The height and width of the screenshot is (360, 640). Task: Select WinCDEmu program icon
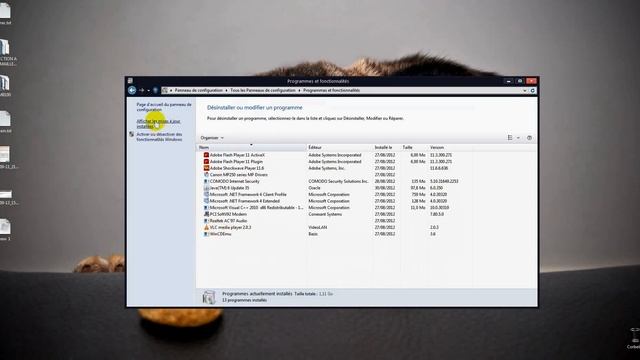click(206, 234)
